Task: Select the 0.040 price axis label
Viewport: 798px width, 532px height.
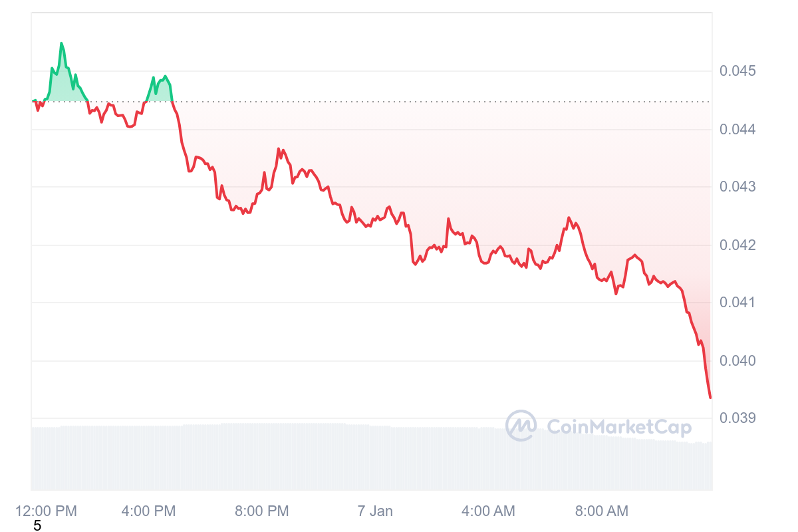Action: pos(738,360)
